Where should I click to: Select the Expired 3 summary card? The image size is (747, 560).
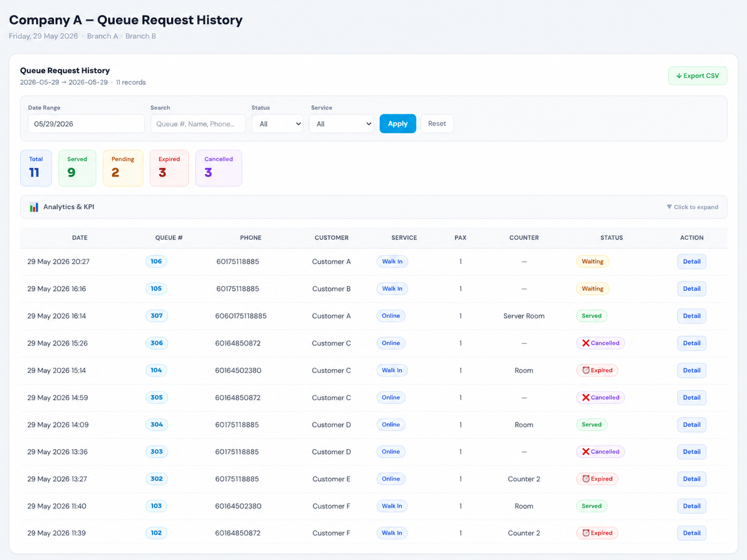(x=169, y=168)
